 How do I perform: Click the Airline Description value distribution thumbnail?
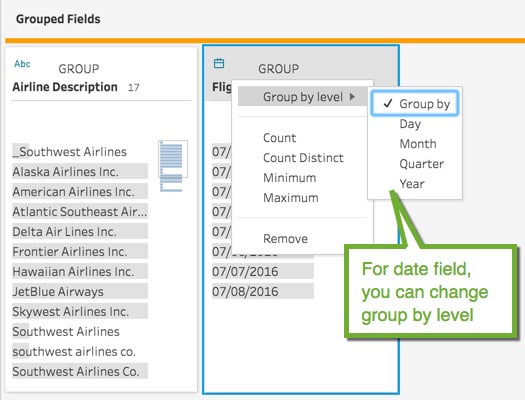pos(173,166)
